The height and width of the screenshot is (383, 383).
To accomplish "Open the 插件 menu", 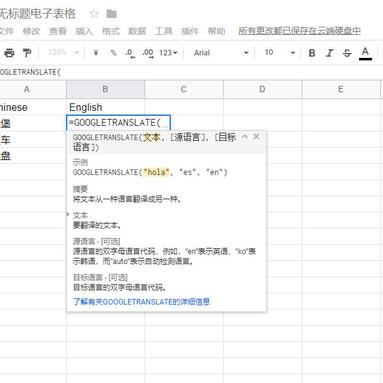I will (190, 31).
